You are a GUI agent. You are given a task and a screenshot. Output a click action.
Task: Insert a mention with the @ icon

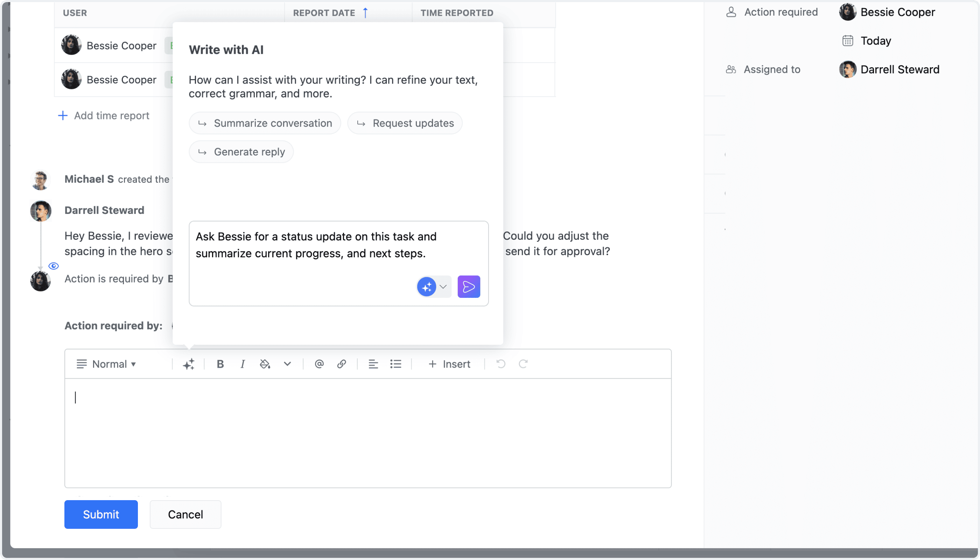coord(319,364)
